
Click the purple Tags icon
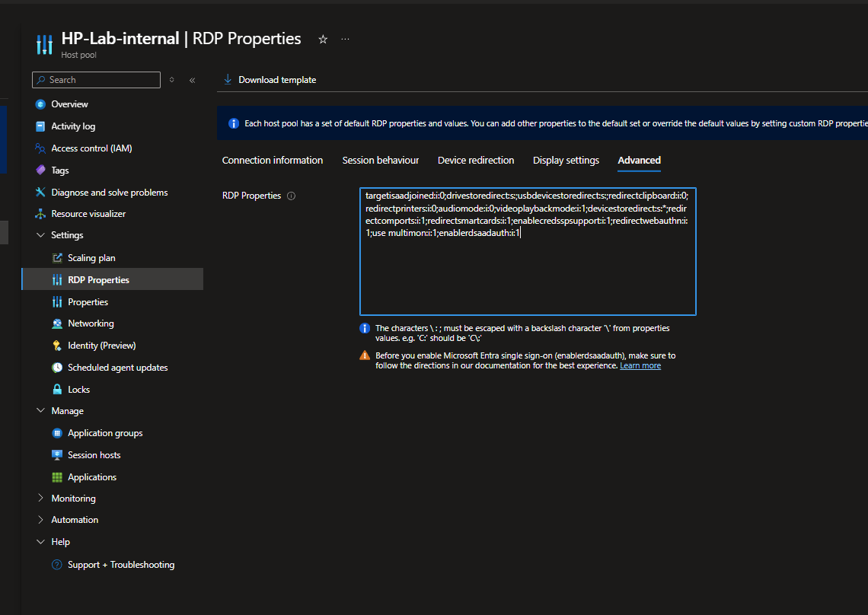coord(40,170)
